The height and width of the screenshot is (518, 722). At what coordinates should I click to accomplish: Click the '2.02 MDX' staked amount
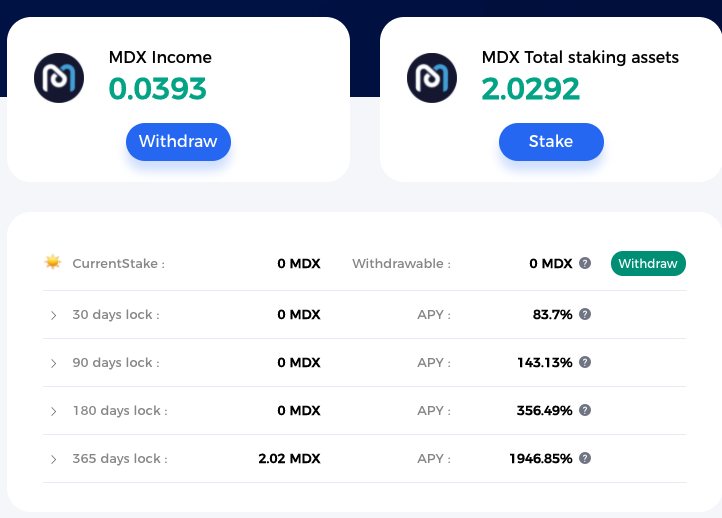click(289, 458)
